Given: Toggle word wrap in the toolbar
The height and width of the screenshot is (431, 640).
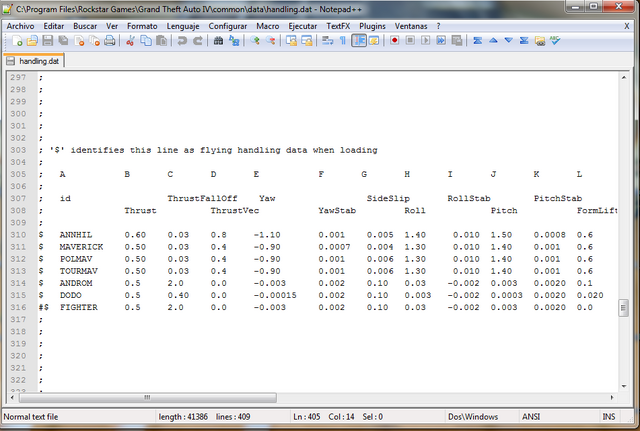Looking at the screenshot, I should pyautogui.click(x=327, y=40).
